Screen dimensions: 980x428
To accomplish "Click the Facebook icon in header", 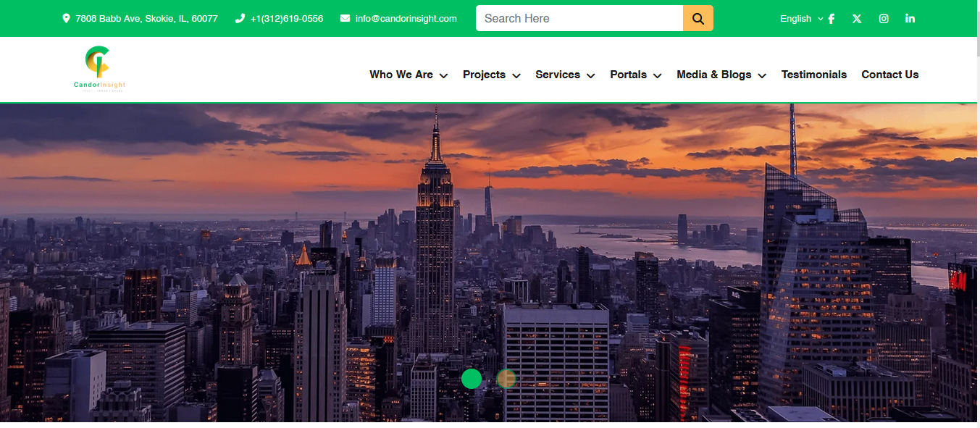I will 831,19.
